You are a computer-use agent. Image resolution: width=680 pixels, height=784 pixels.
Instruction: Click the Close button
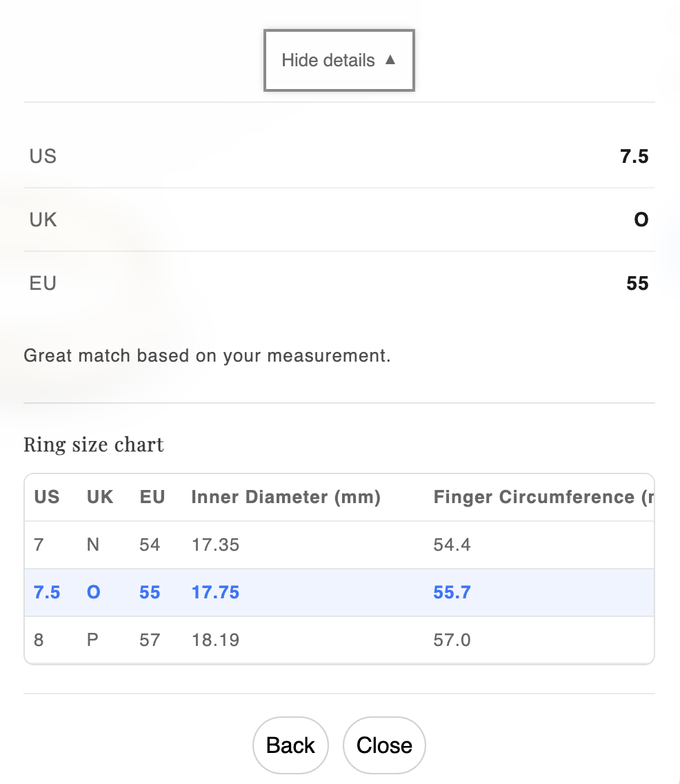coord(384,745)
